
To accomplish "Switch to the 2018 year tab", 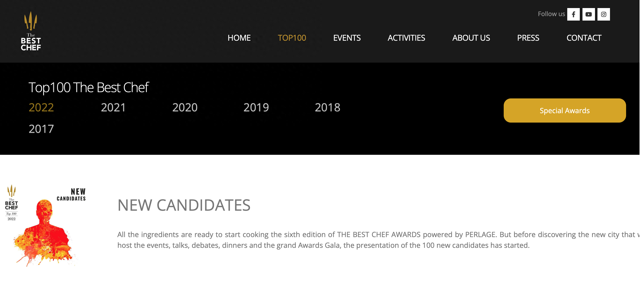I will click(328, 108).
